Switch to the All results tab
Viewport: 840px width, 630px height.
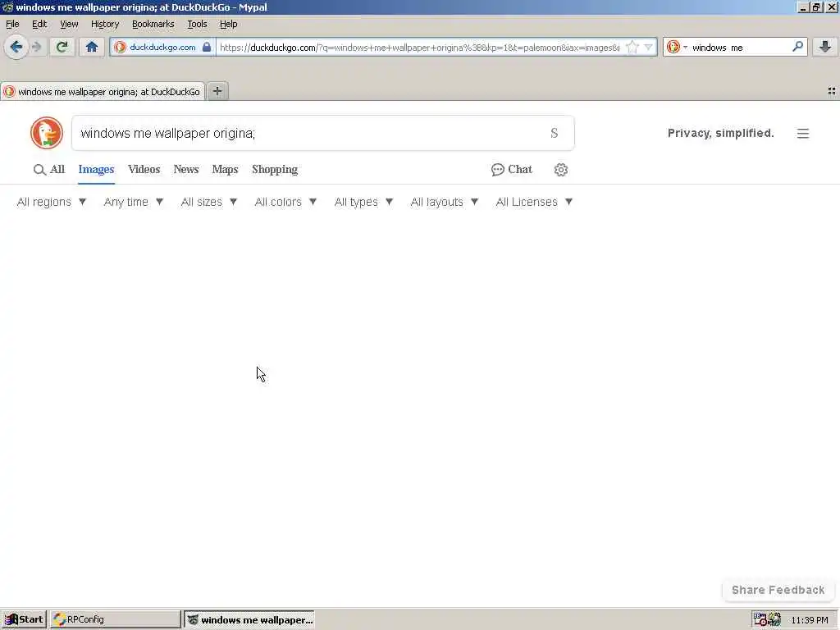pyautogui.click(x=49, y=169)
